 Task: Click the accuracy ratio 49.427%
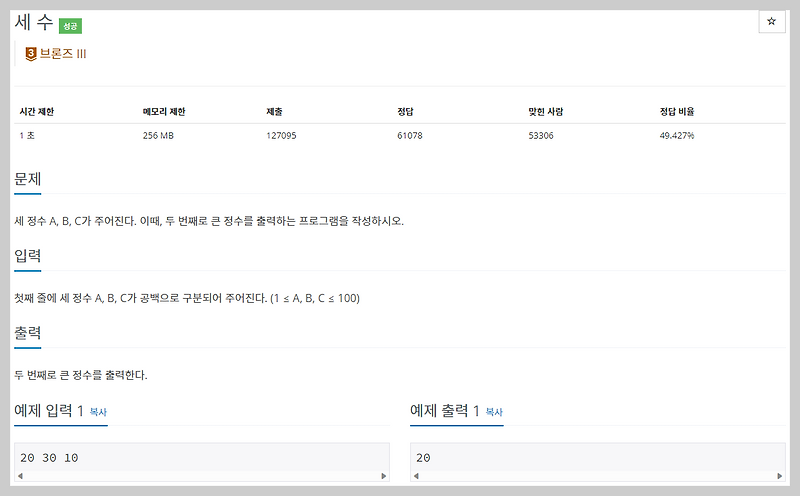(x=677, y=135)
